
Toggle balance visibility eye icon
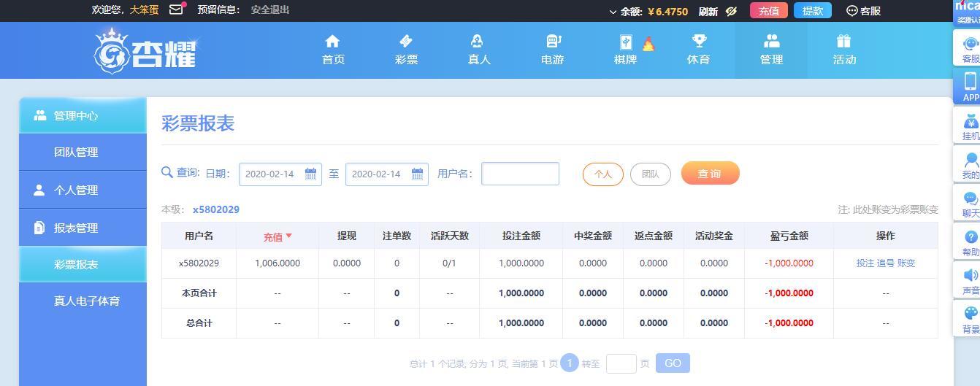[x=732, y=11]
